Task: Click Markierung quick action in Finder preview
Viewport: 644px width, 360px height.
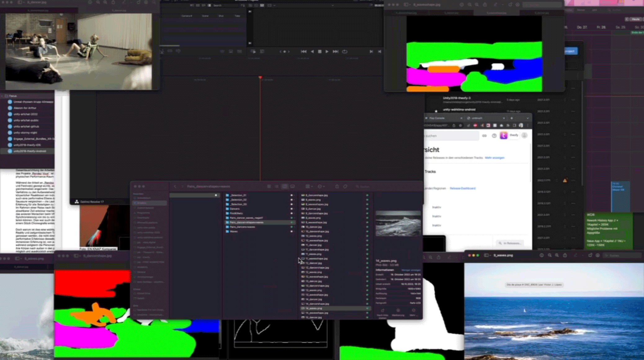Action: coord(398,312)
